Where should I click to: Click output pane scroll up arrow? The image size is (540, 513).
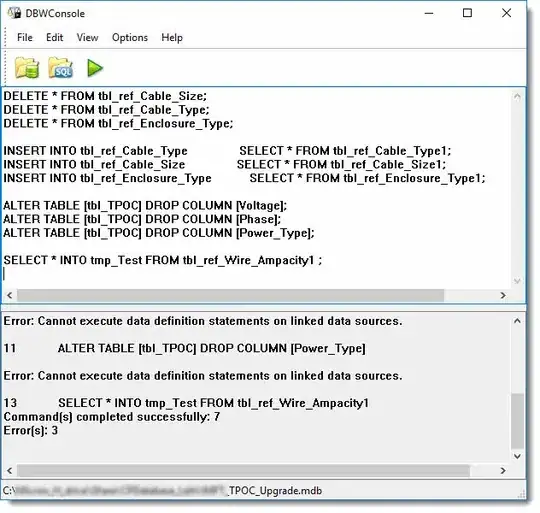click(x=517, y=321)
